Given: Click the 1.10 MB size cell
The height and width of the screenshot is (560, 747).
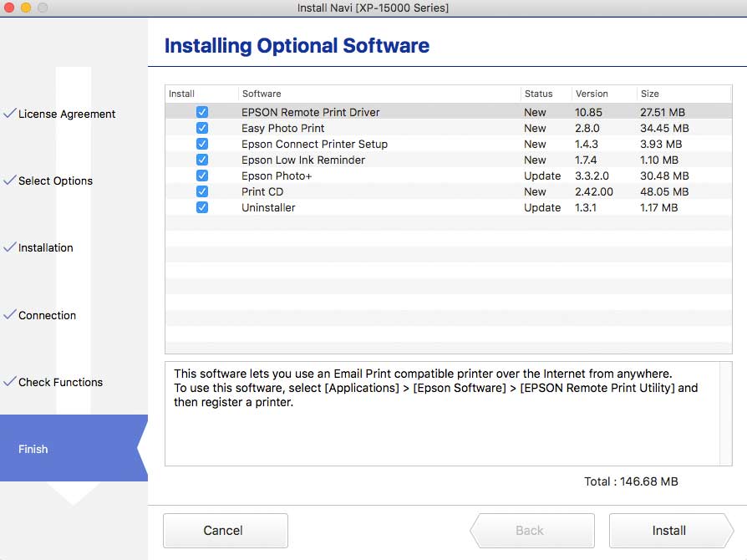Looking at the screenshot, I should click(x=659, y=160).
